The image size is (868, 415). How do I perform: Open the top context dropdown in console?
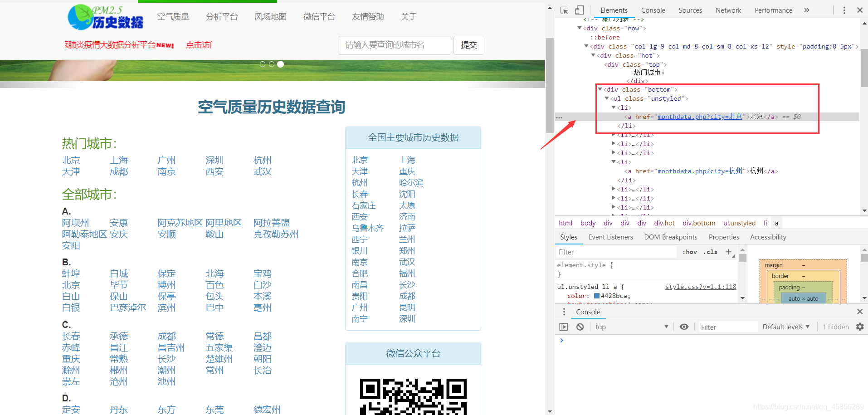pyautogui.click(x=631, y=327)
